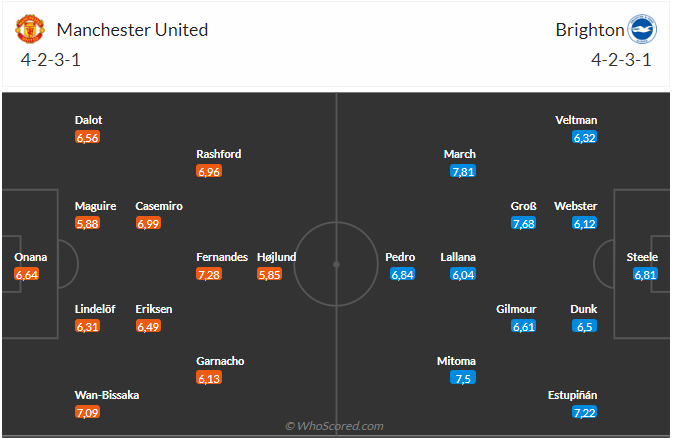Open the Brighton team name link
The image size is (677, 438).
pos(587,29)
